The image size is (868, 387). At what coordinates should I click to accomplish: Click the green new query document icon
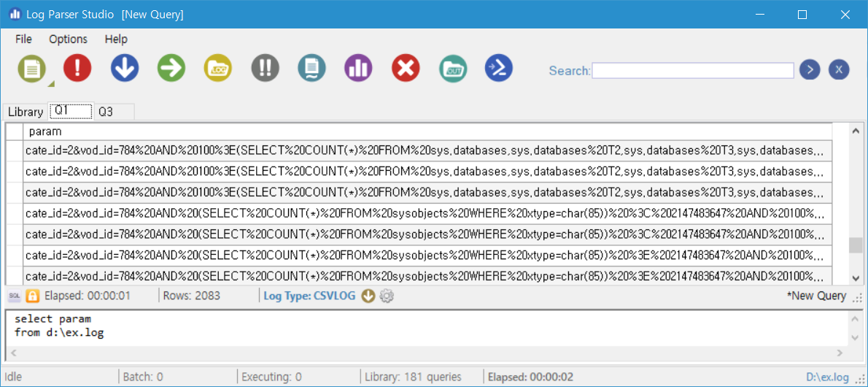click(x=31, y=68)
